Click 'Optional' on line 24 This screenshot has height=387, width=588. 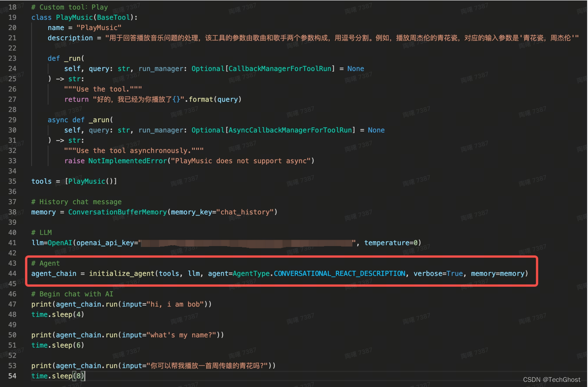pos(208,68)
